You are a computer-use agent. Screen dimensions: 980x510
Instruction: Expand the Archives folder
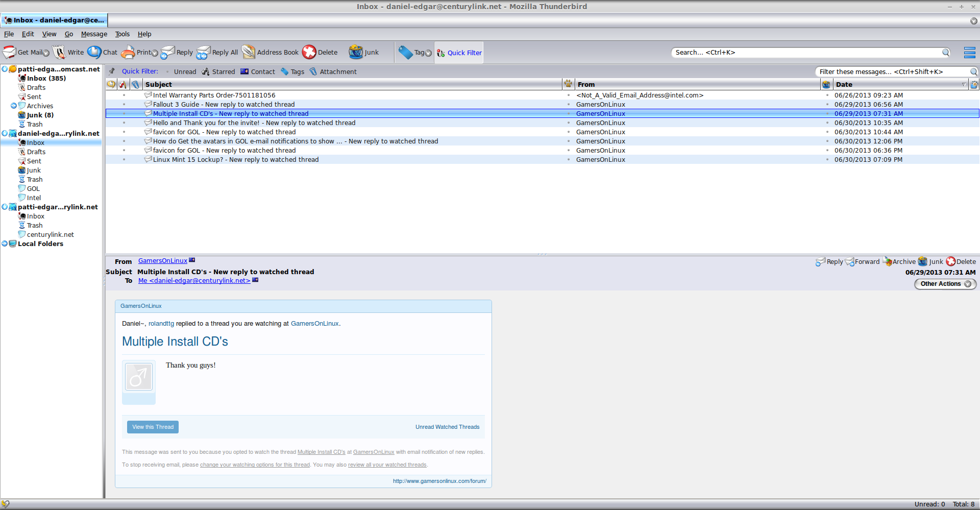(x=14, y=106)
